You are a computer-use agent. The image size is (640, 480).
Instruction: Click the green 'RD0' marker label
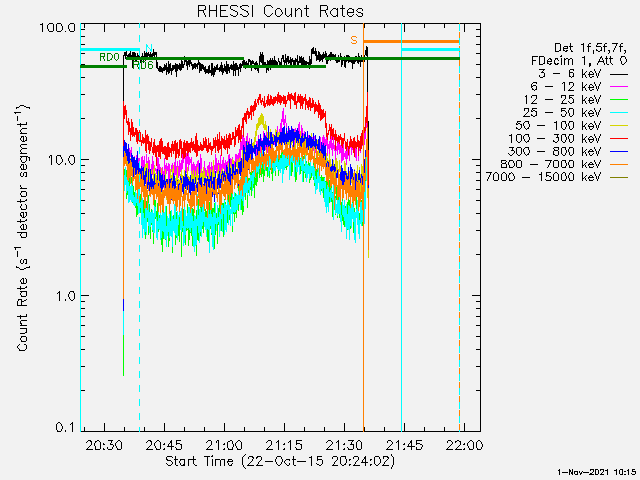[x=109, y=57]
